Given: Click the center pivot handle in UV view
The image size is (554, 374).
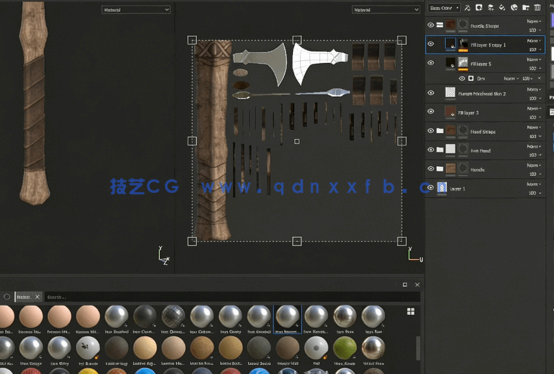Looking at the screenshot, I should pyautogui.click(x=297, y=141).
